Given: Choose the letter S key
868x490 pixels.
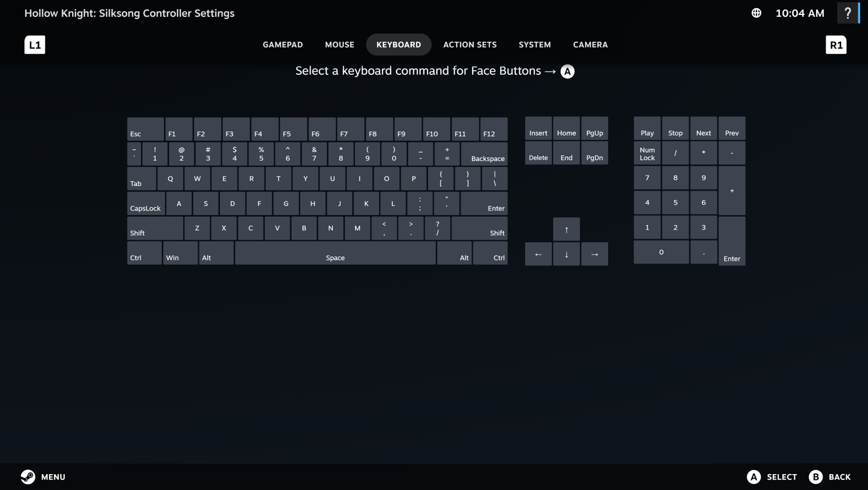Looking at the screenshot, I should 206,203.
